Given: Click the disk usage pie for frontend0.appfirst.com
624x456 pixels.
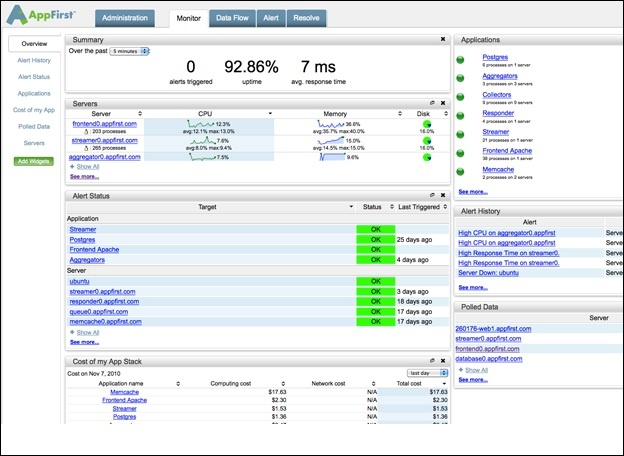Looking at the screenshot, I should 427,124.
